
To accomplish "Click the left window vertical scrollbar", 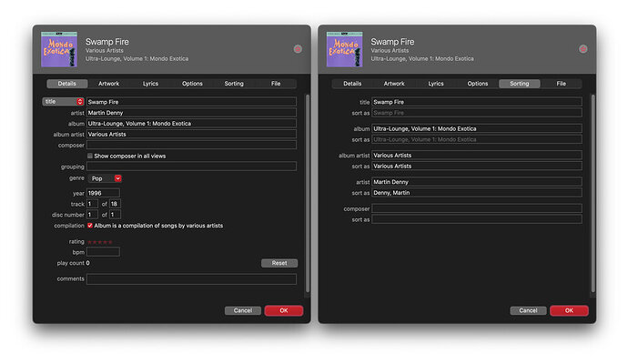I will click(308, 194).
